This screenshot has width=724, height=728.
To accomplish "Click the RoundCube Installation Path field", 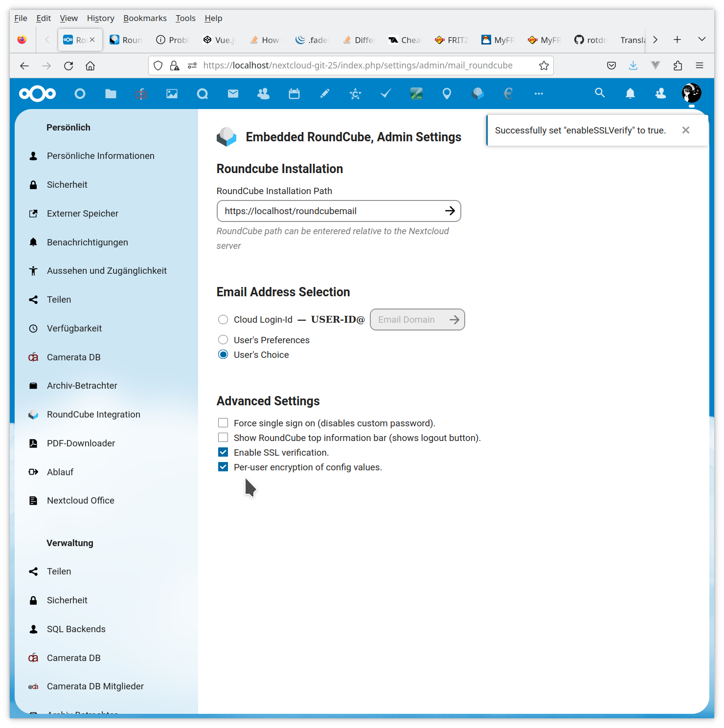I will (339, 211).
